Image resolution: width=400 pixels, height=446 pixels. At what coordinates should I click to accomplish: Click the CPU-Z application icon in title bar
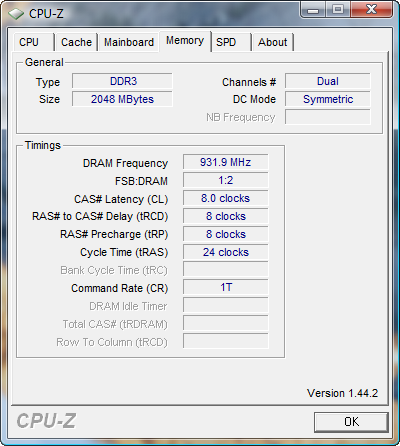click(x=16, y=14)
